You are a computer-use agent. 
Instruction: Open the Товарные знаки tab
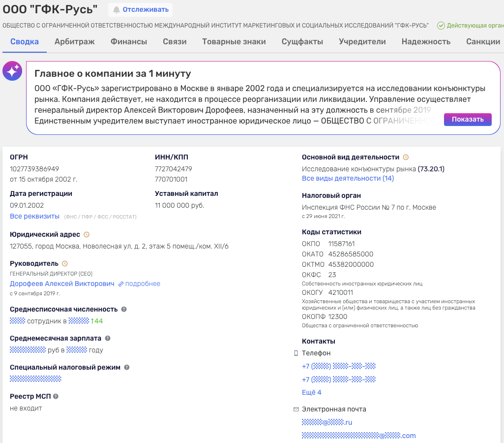pos(234,41)
